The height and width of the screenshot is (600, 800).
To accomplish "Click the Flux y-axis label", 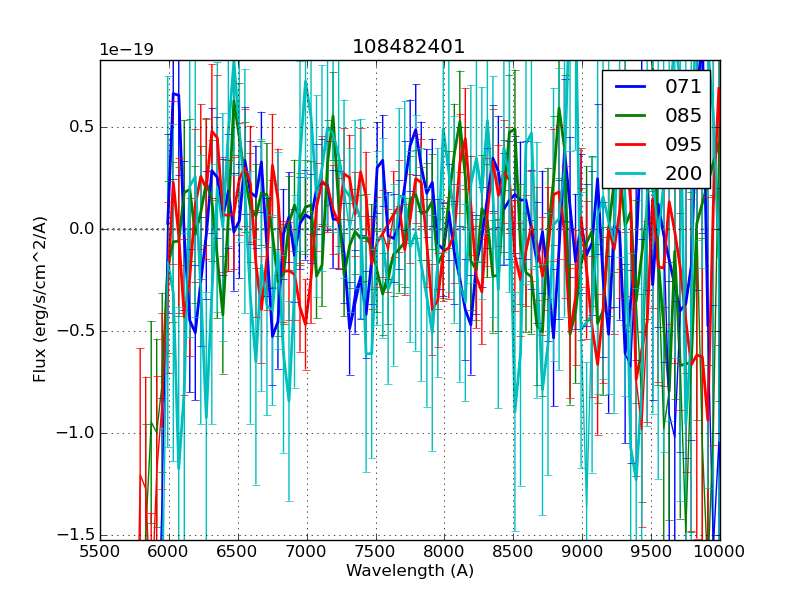I will (40, 299).
